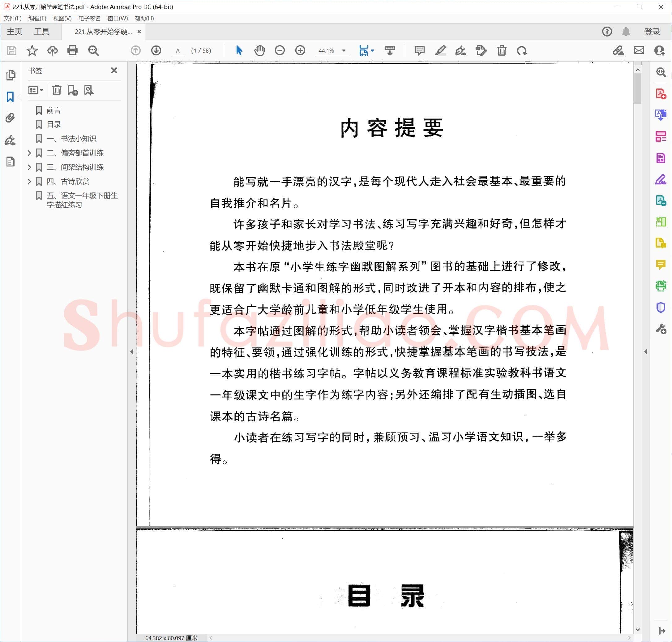Open notifications bell icon
This screenshot has height=642, width=672.
pos(626,32)
